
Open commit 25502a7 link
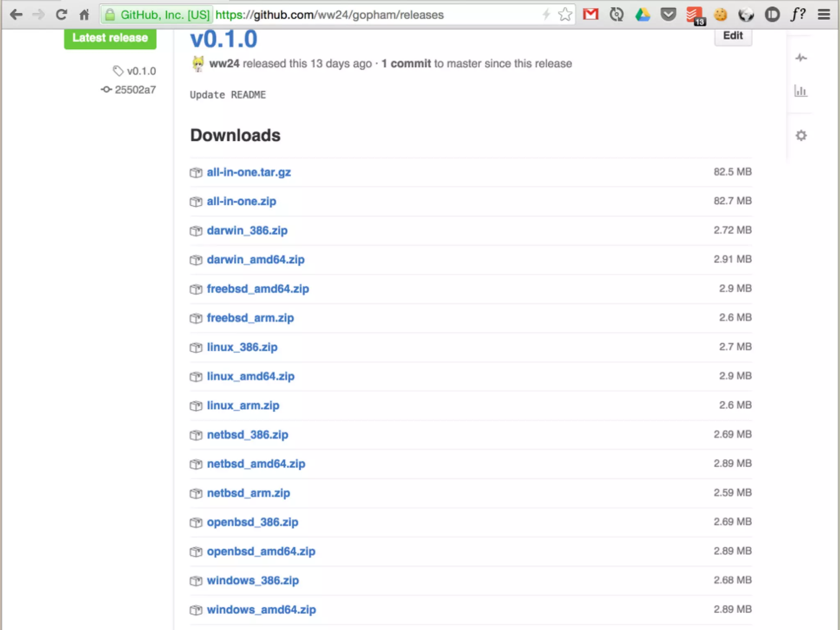click(x=135, y=90)
